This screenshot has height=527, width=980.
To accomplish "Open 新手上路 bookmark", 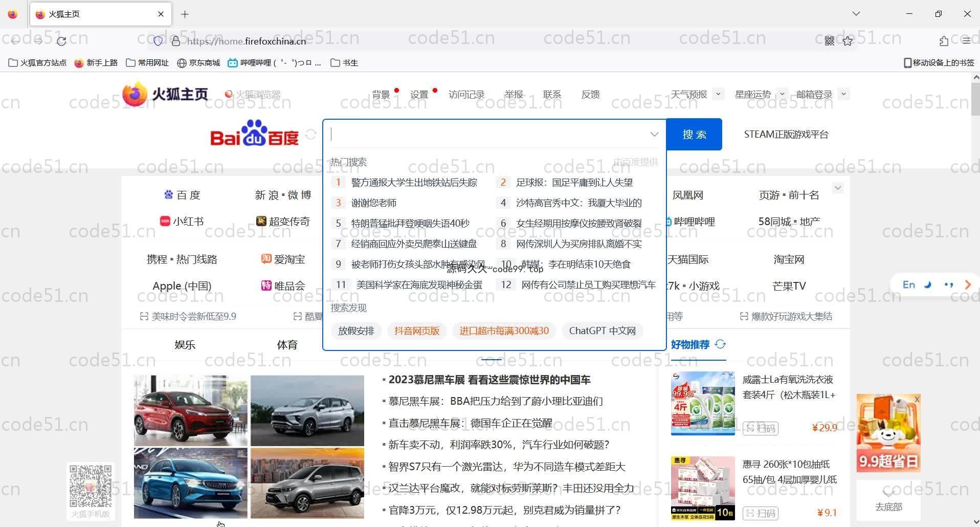I will pos(96,62).
